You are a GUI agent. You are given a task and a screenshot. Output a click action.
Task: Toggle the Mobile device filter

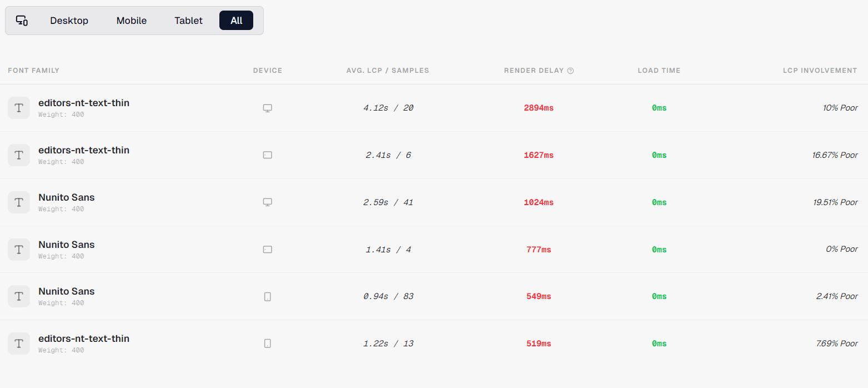[131, 20]
